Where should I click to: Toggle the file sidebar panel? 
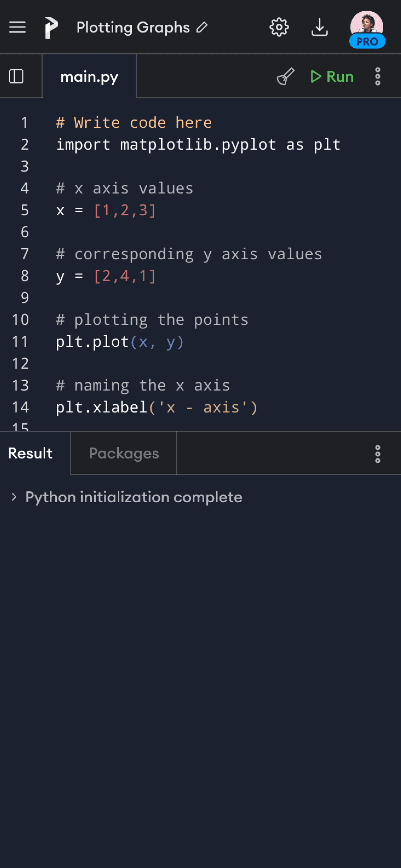pyautogui.click(x=16, y=76)
